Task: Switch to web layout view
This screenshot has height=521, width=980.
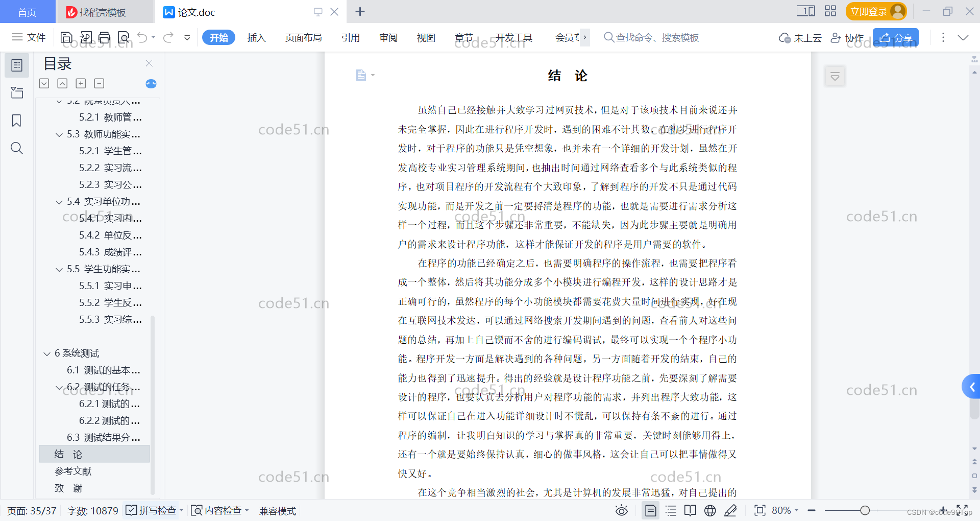Action: point(709,510)
